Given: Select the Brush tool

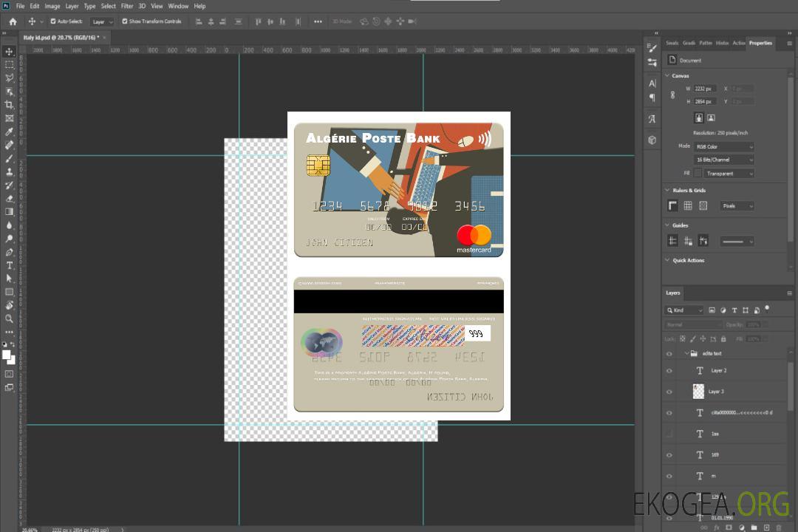Looking at the screenshot, I should [9, 158].
